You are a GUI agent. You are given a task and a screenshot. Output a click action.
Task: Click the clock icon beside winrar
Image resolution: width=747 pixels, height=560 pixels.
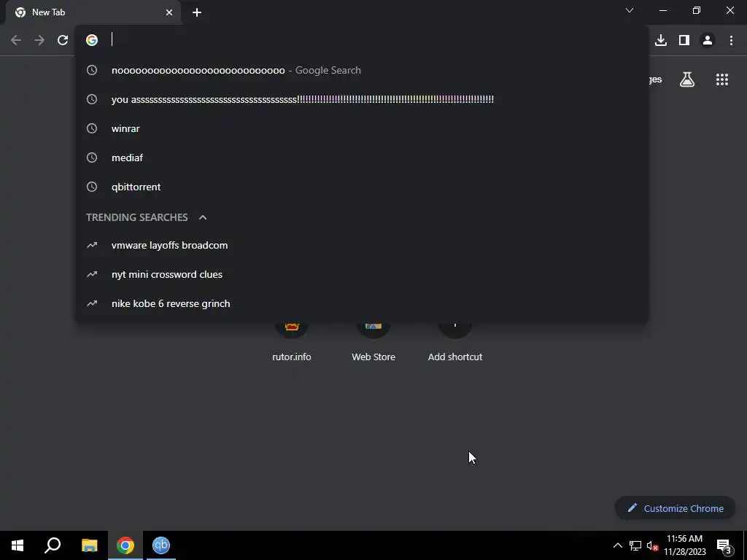pos(92,128)
